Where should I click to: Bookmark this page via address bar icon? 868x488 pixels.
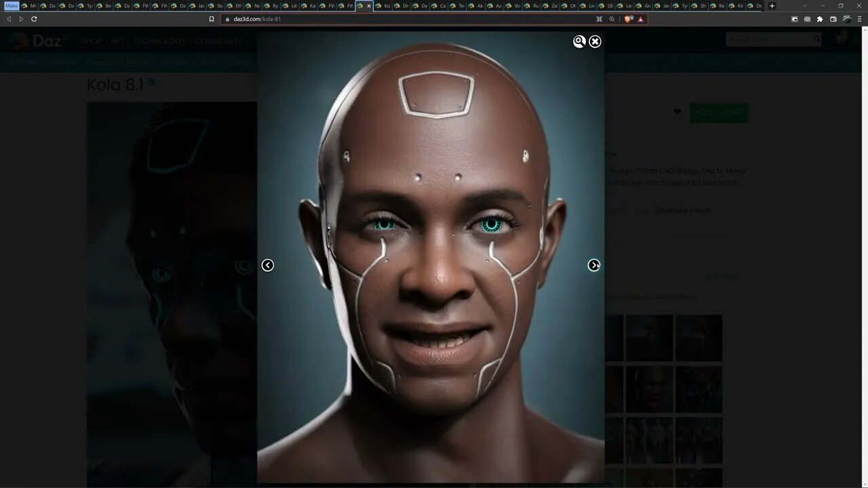coord(212,19)
